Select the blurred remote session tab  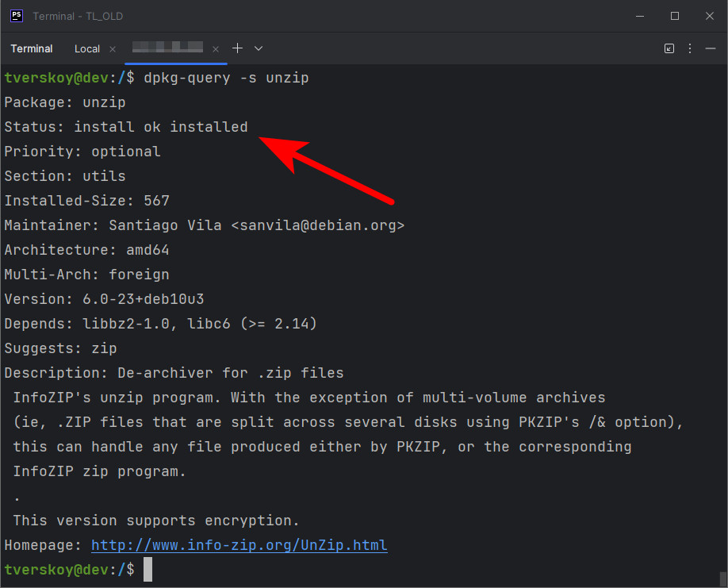click(x=167, y=48)
